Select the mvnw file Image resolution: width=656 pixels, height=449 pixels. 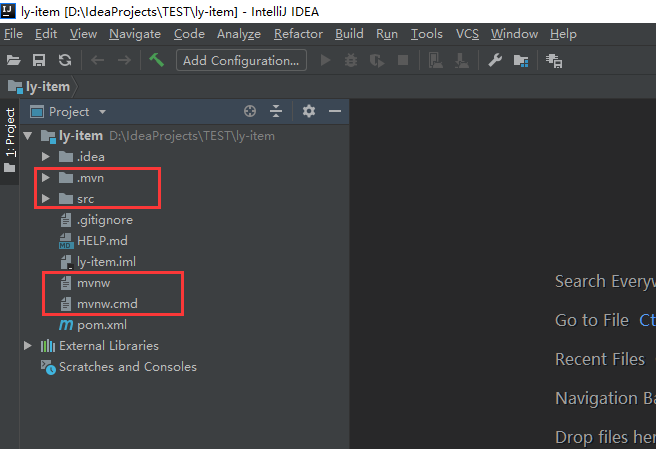(93, 283)
